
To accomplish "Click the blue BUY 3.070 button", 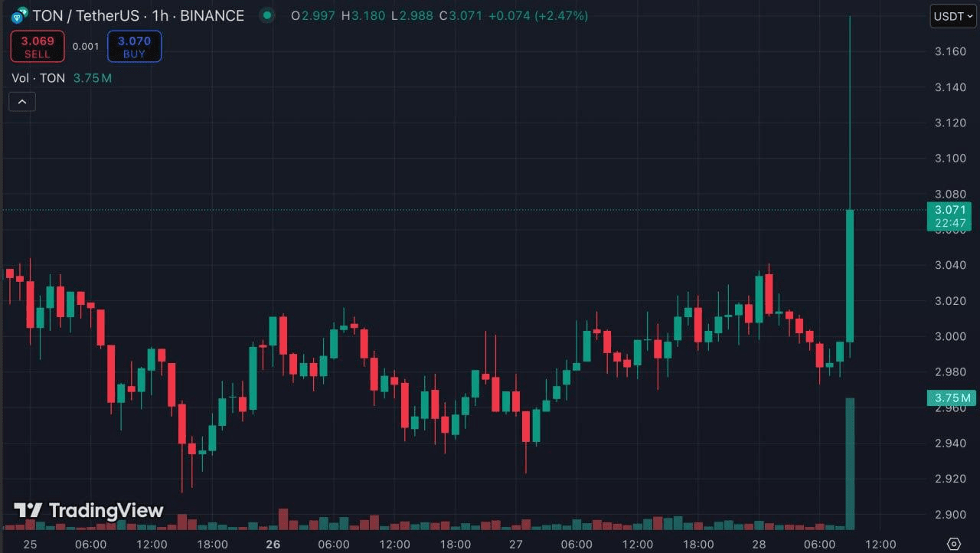I will (x=134, y=47).
